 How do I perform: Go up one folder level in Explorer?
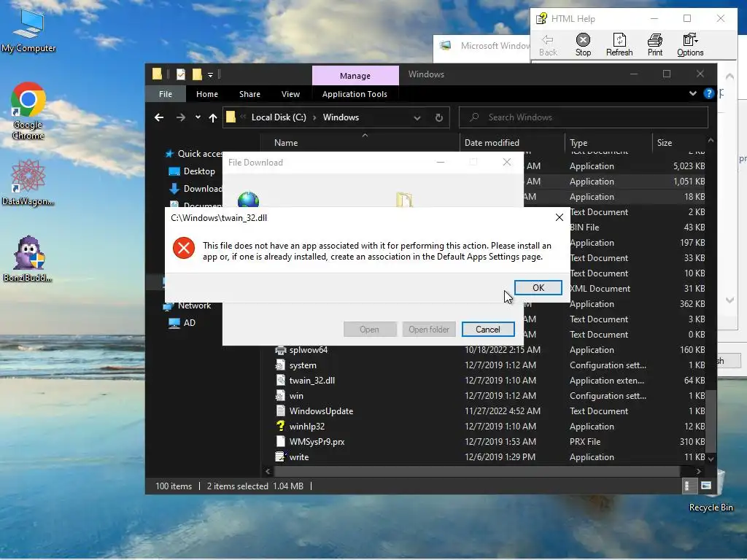(x=213, y=117)
